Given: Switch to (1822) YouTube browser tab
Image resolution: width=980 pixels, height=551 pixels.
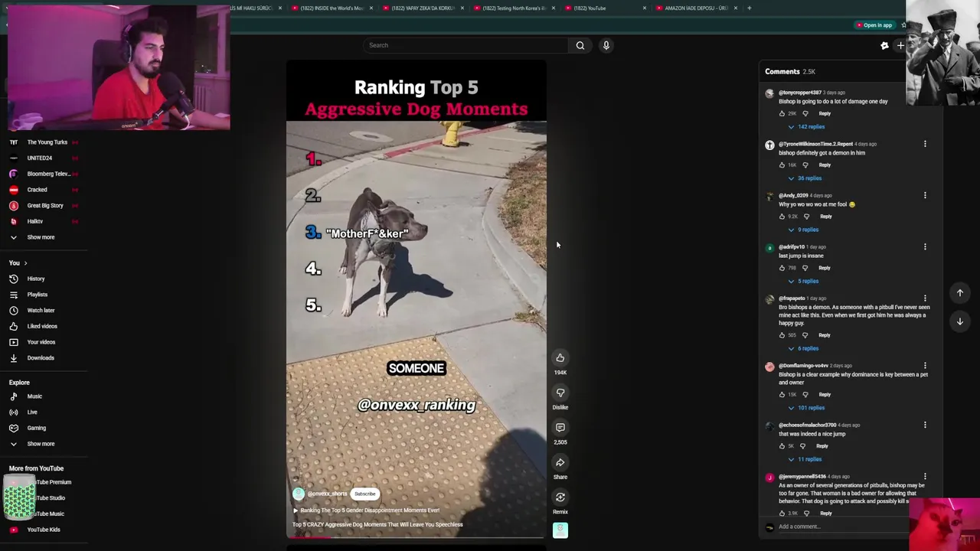Looking at the screenshot, I should click(606, 8).
